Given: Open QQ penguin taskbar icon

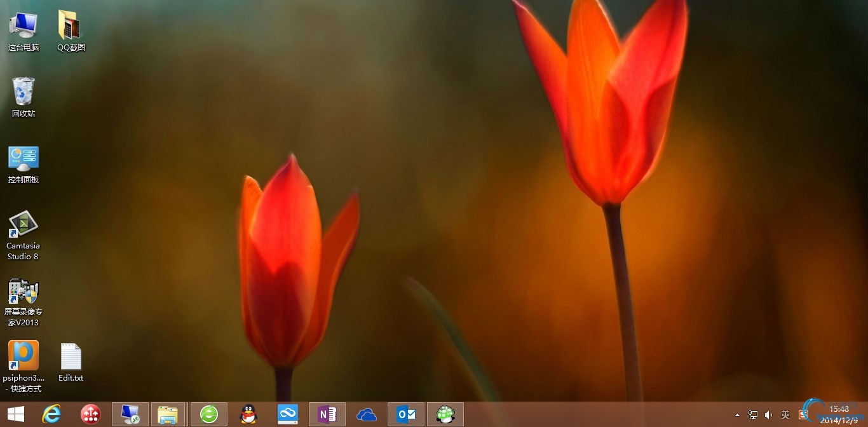Looking at the screenshot, I should [248, 415].
